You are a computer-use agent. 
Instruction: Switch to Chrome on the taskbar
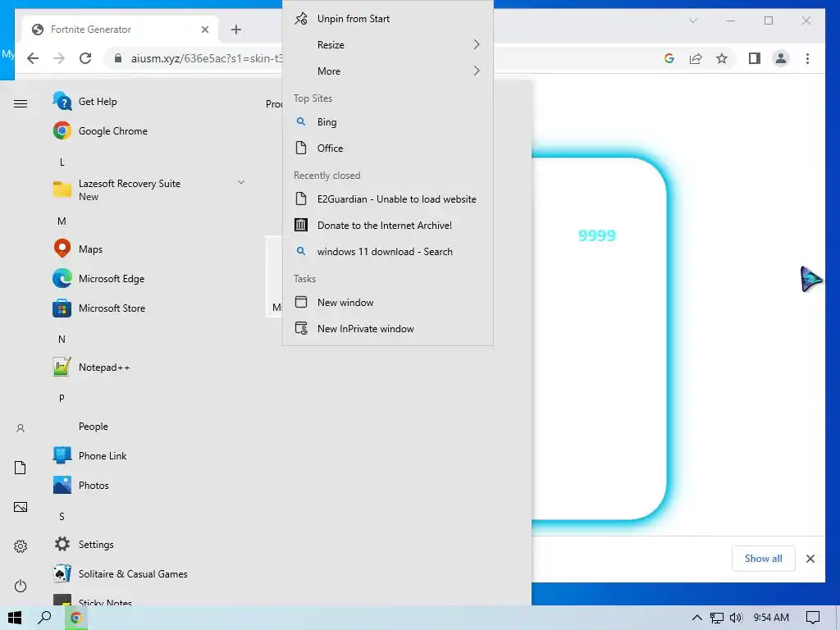(76, 618)
